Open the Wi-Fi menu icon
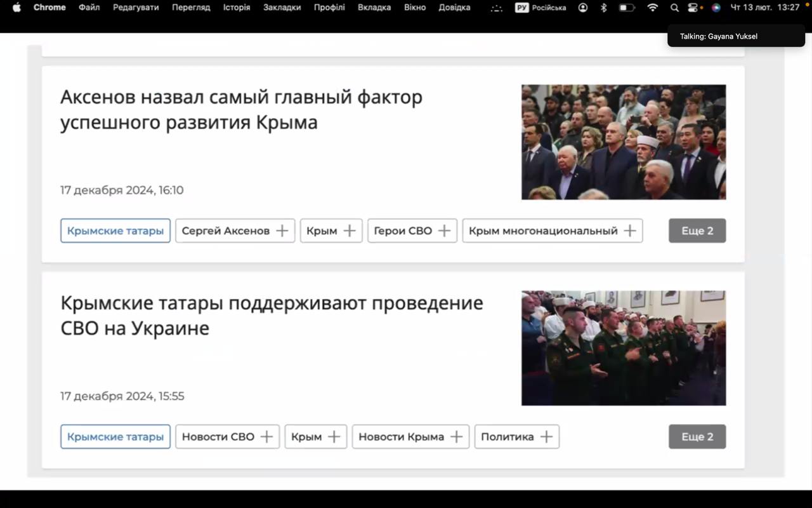Image resolution: width=812 pixels, height=508 pixels. pyautogui.click(x=653, y=8)
